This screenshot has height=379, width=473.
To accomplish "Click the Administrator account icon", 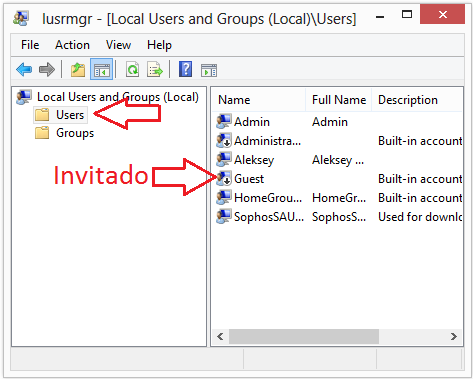I will point(223,141).
